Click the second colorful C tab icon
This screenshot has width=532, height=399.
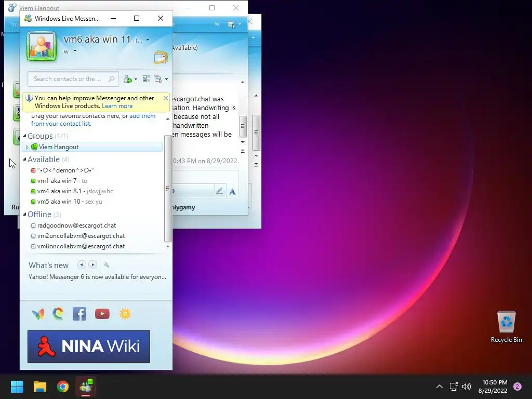(58, 313)
